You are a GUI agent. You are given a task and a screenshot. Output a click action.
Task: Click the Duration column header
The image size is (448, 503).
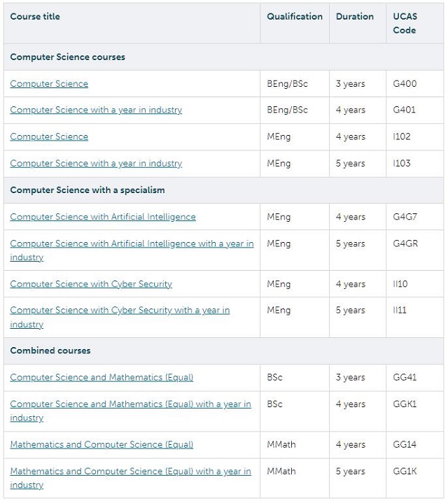(355, 17)
